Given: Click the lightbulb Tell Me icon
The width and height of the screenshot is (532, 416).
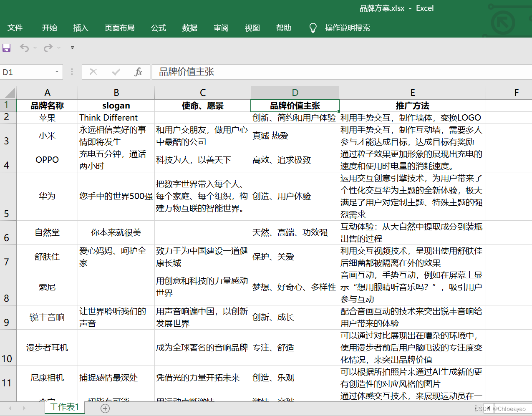Looking at the screenshot, I should pos(313,28).
